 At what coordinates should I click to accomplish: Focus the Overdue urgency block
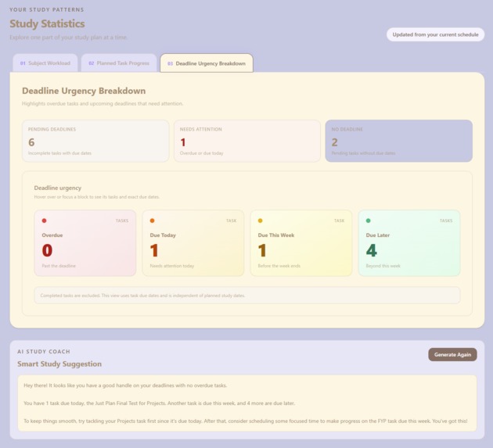(x=85, y=243)
